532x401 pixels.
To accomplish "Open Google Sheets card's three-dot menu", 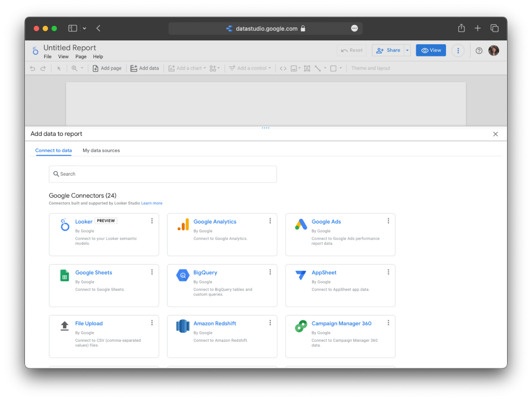I will pyautogui.click(x=152, y=272).
